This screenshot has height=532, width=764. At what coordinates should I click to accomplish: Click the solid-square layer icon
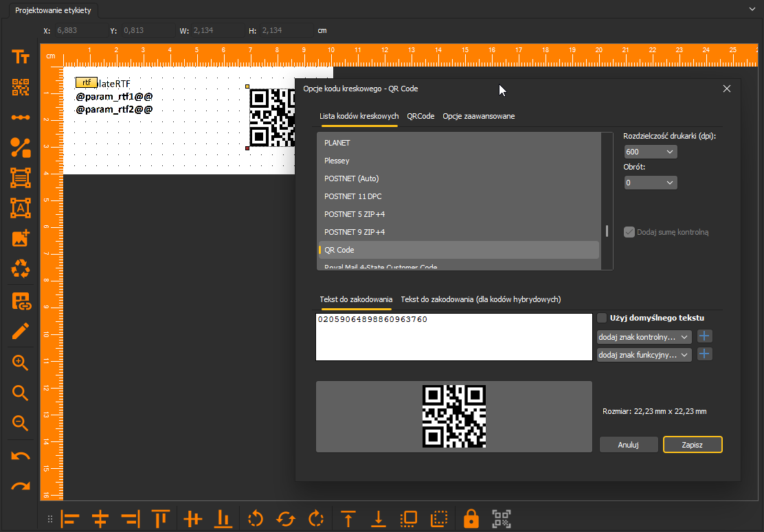[x=408, y=519]
